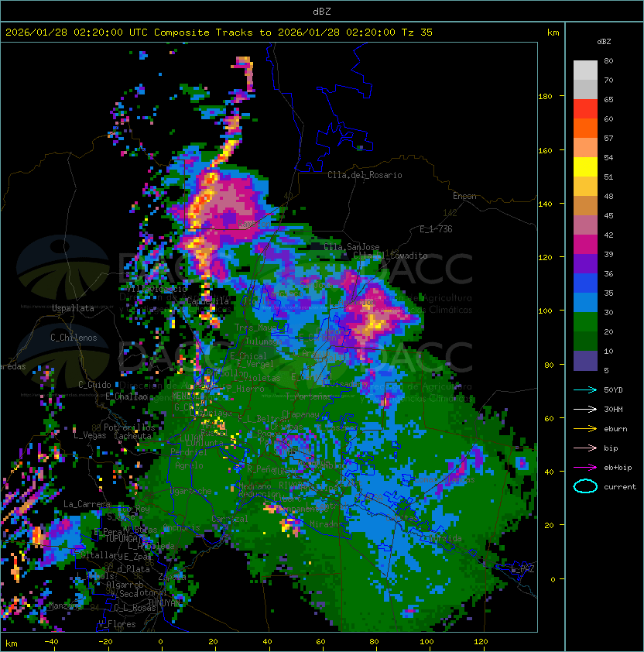Select the purple legend swatch between 39 and 36

(585, 264)
